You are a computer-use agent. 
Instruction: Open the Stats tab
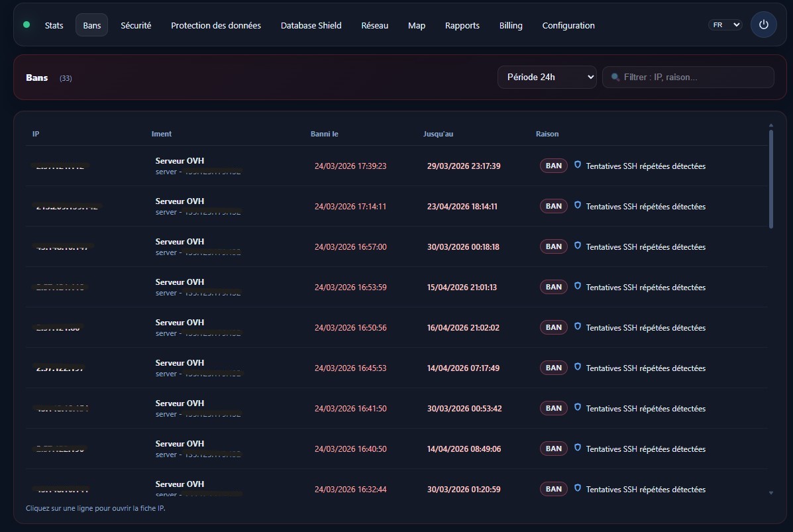54,25
